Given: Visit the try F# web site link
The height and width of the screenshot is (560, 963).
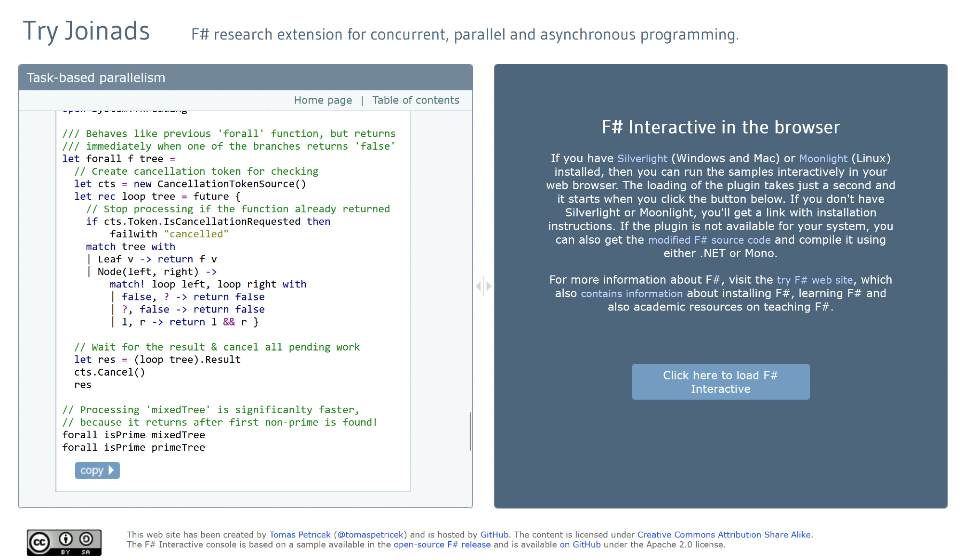Looking at the screenshot, I should [x=814, y=280].
